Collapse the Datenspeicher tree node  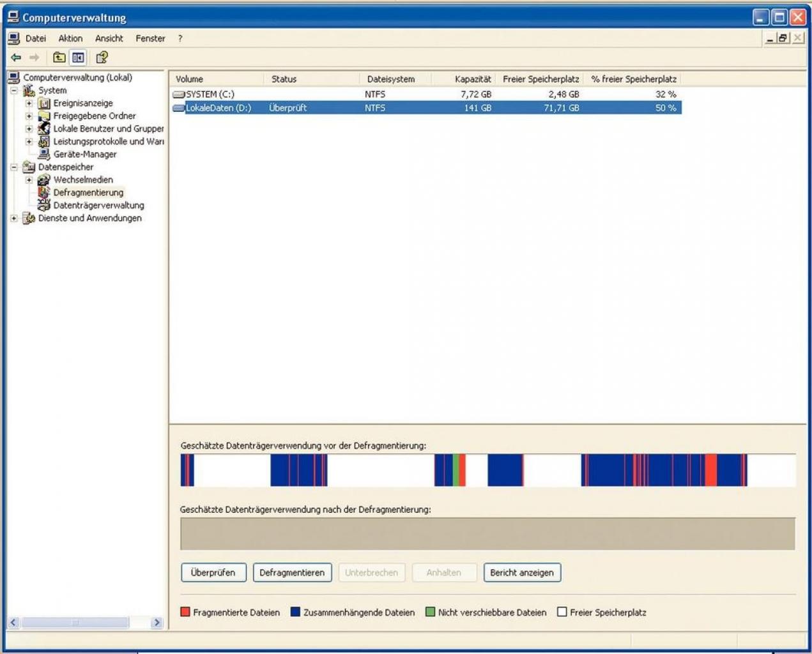click(x=14, y=167)
